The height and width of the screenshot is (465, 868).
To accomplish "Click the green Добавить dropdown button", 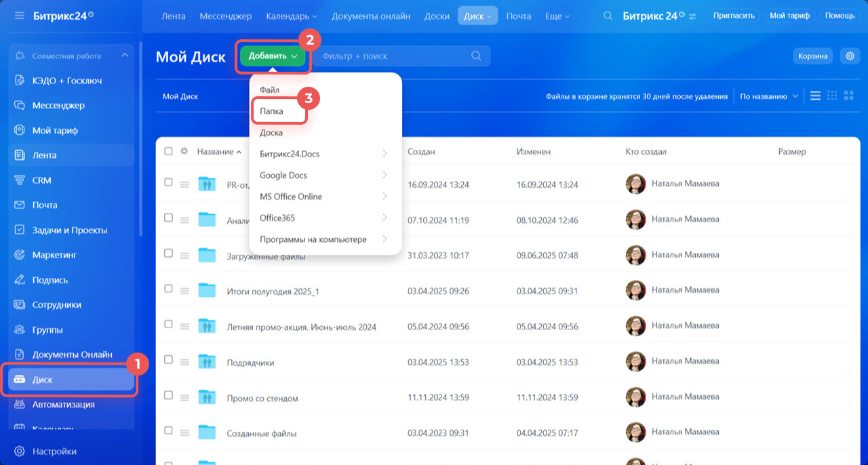I will 273,56.
